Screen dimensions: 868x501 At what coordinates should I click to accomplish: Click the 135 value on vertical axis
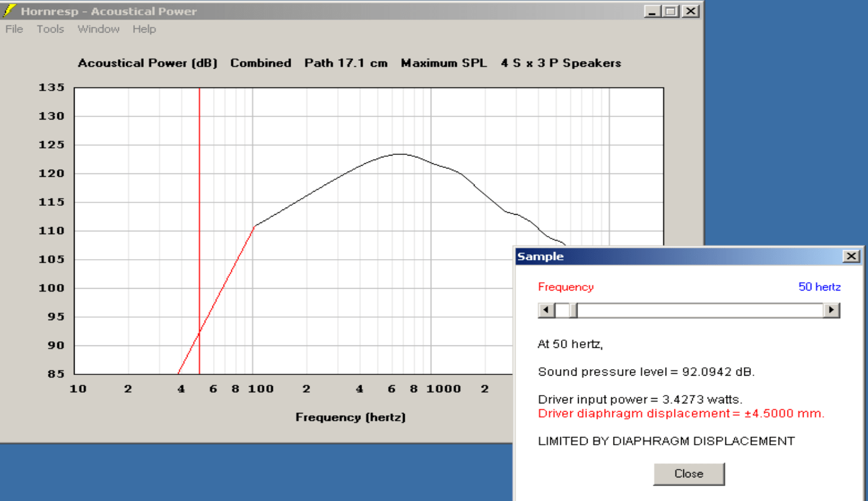point(51,88)
